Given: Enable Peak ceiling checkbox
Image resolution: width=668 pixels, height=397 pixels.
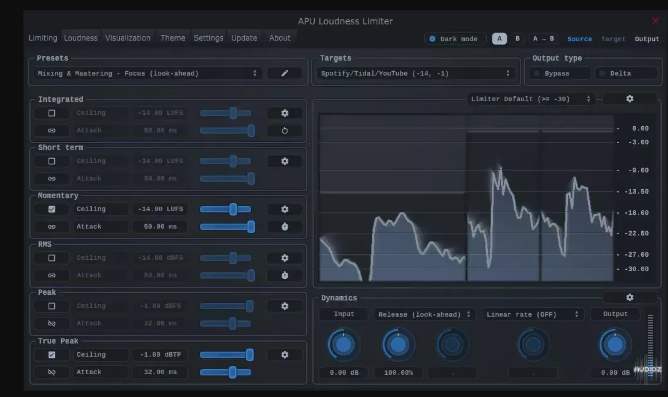Looking at the screenshot, I should [x=52, y=306].
